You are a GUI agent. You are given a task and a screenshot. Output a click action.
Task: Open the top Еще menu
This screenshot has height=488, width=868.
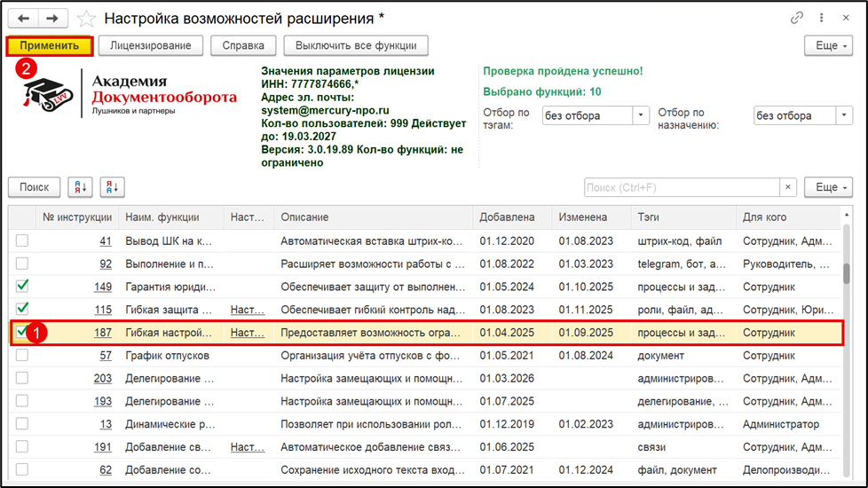pyautogui.click(x=828, y=45)
